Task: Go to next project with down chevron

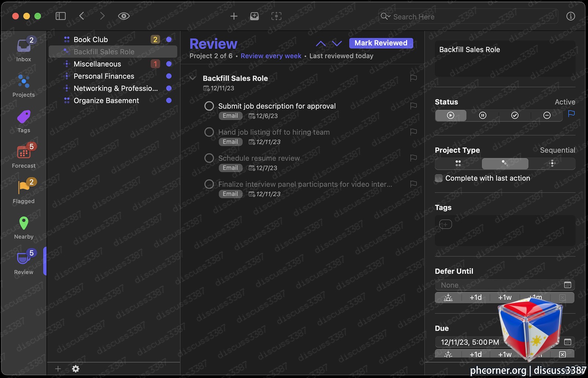Action: [337, 43]
